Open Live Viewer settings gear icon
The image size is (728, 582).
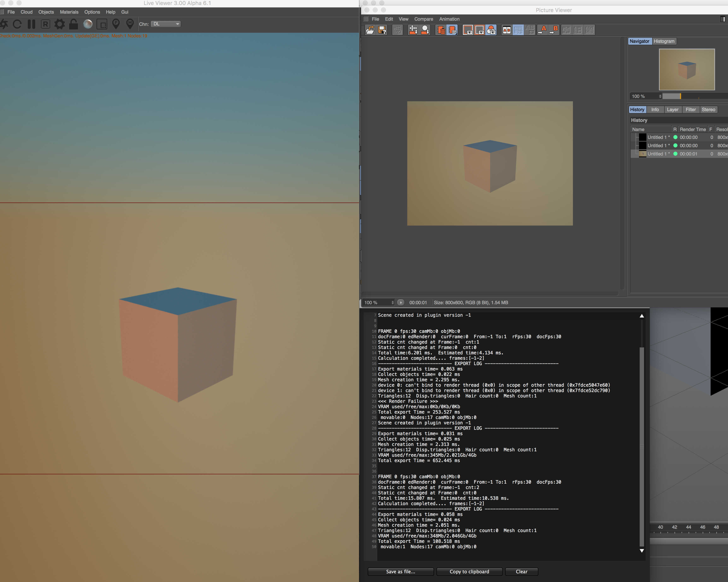(59, 24)
